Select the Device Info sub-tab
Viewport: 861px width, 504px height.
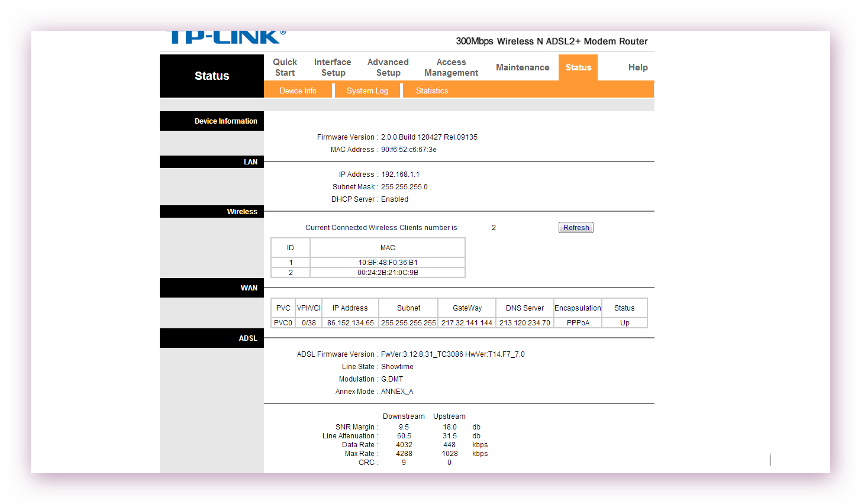(x=298, y=91)
